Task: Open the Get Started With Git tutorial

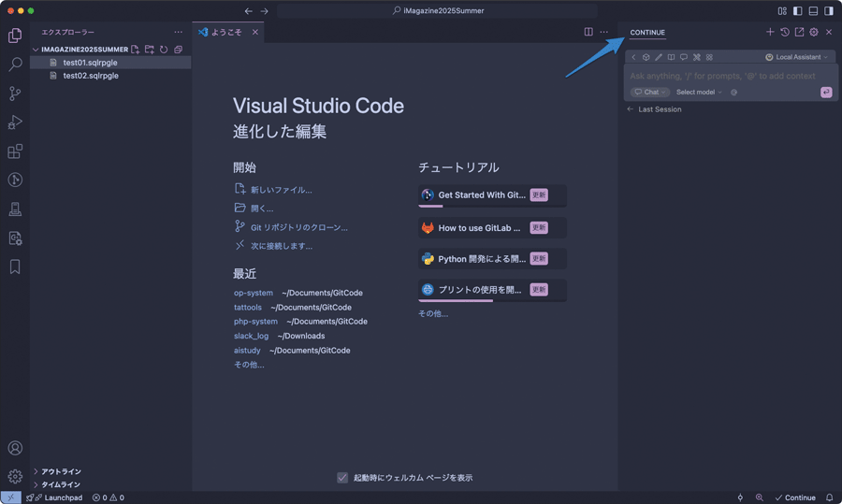Action: point(482,195)
